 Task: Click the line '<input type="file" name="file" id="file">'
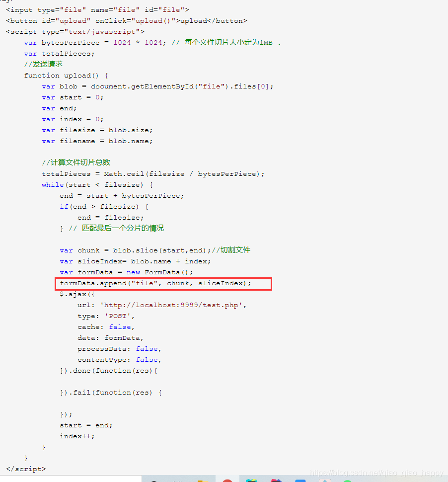click(97, 10)
